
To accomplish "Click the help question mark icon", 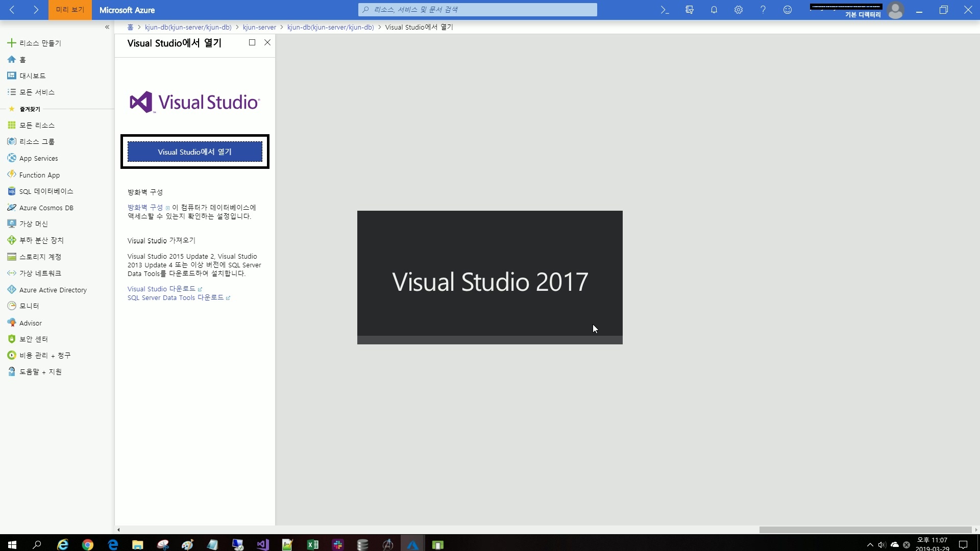I will (x=763, y=10).
